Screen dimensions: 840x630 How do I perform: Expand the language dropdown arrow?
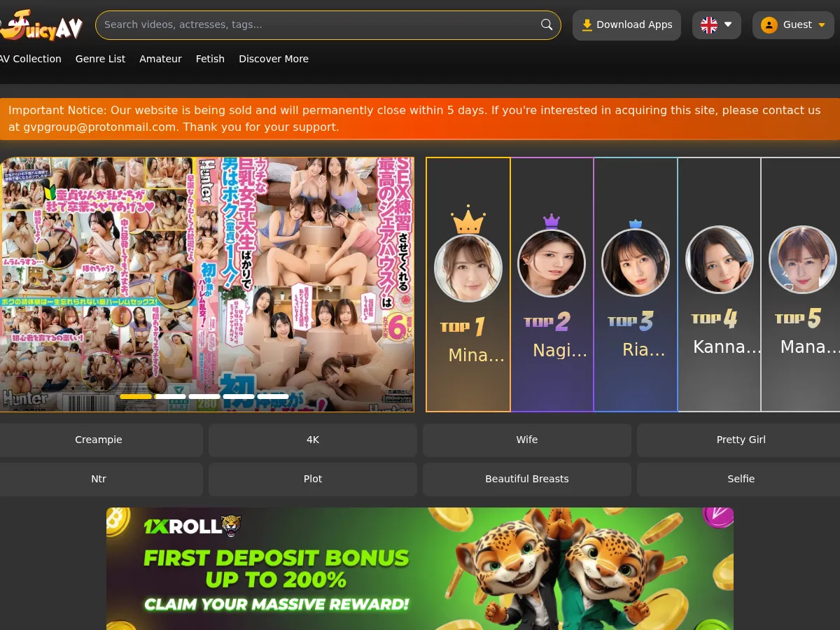728,24
